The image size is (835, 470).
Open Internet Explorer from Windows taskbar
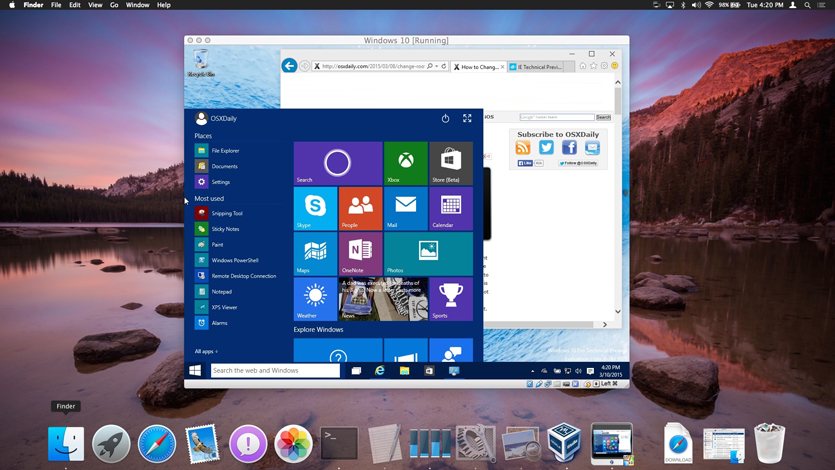pyautogui.click(x=380, y=370)
